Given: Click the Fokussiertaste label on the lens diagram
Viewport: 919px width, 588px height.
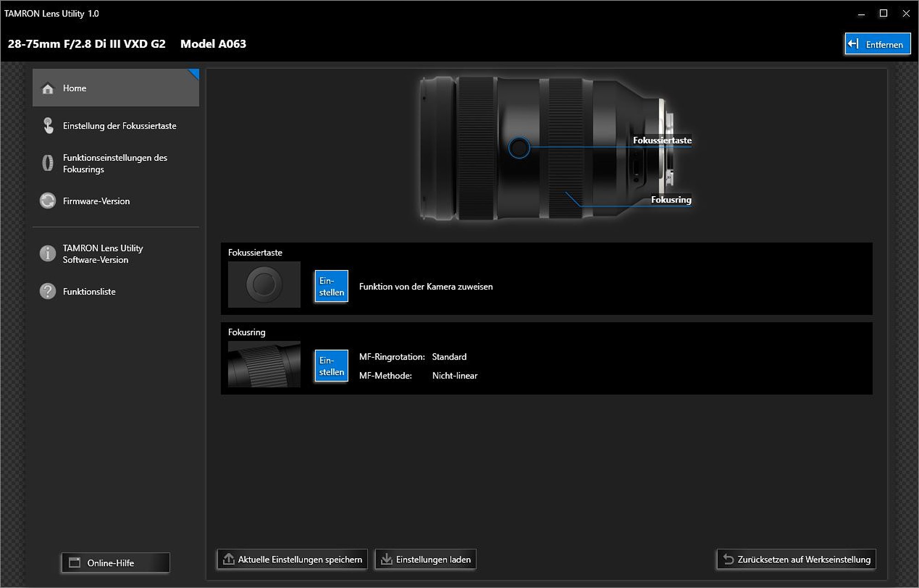Looking at the screenshot, I should 662,140.
